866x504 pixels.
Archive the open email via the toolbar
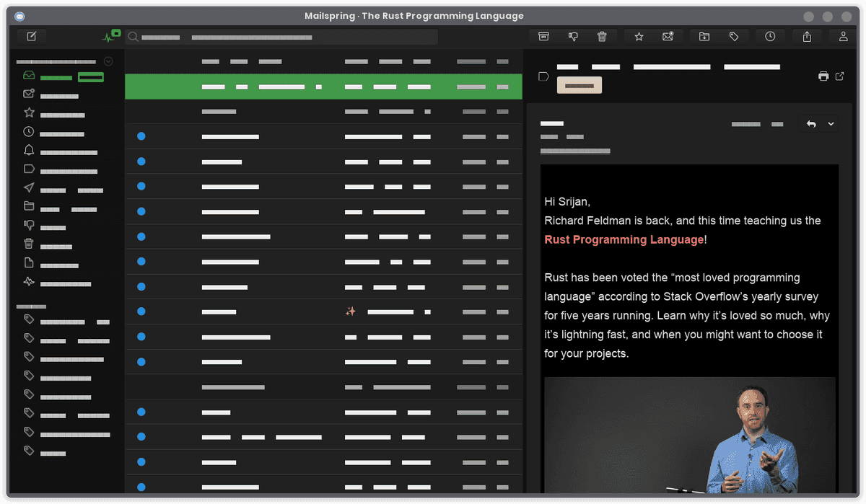[544, 37]
